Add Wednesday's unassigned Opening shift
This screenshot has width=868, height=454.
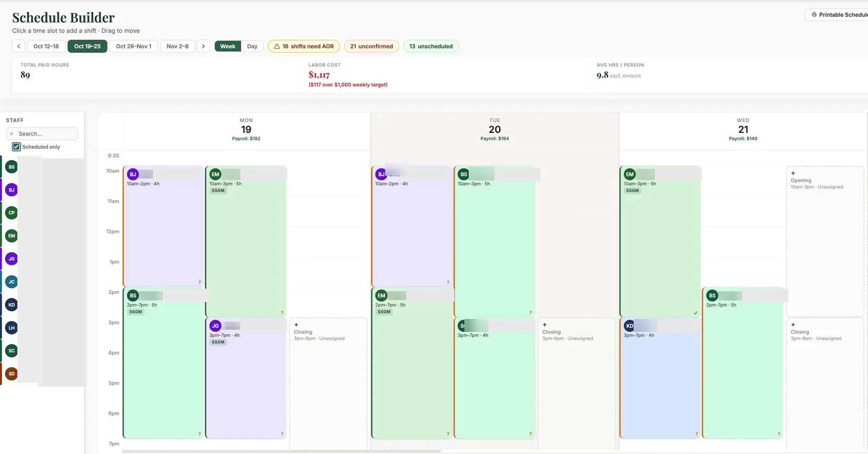click(825, 241)
